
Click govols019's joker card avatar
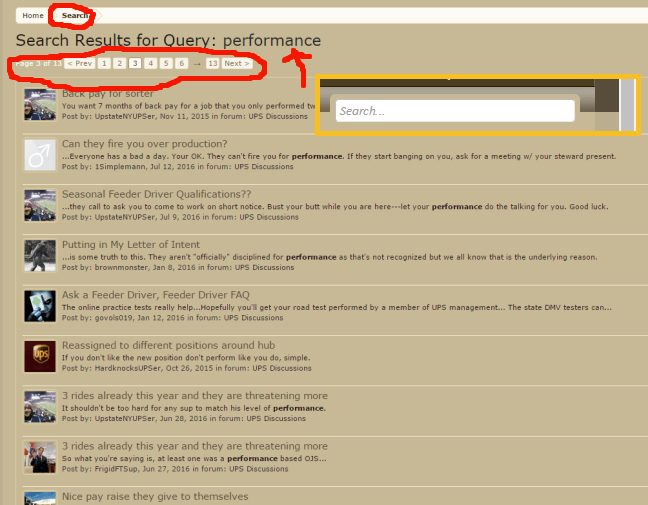[x=40, y=306]
